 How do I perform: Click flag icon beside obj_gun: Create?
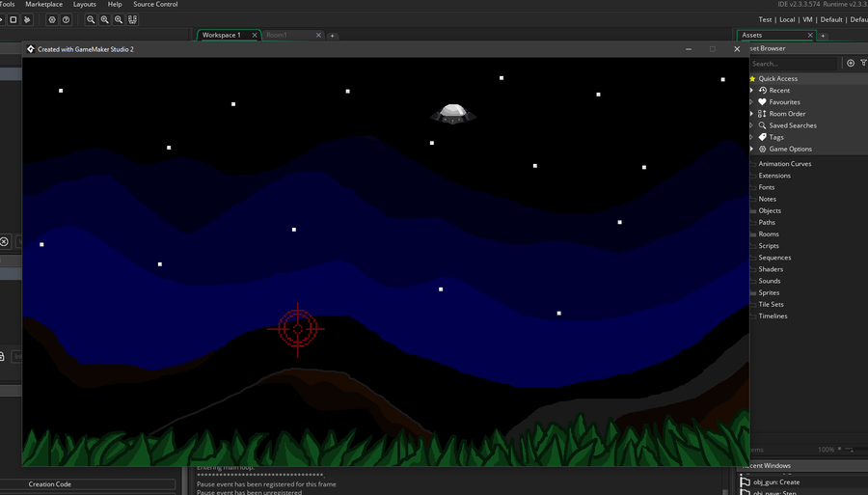tap(746, 482)
